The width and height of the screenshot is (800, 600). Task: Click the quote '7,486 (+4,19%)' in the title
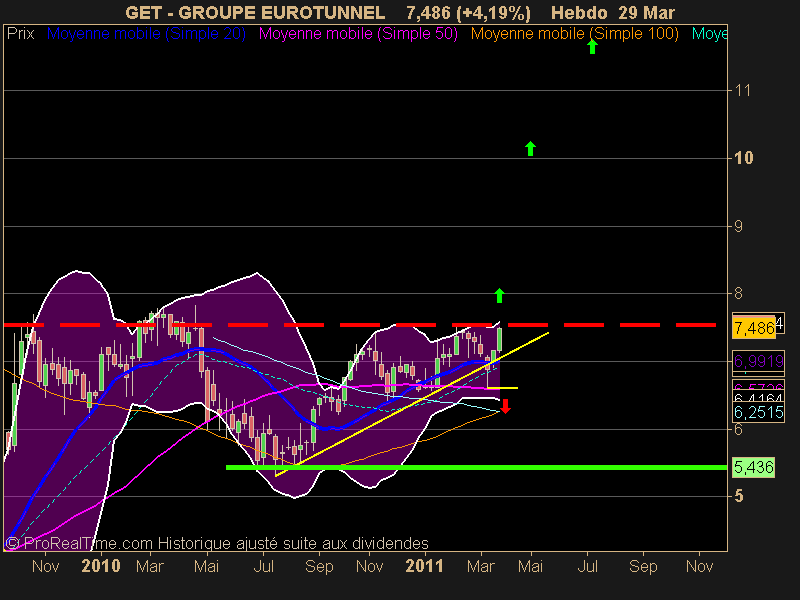click(468, 13)
